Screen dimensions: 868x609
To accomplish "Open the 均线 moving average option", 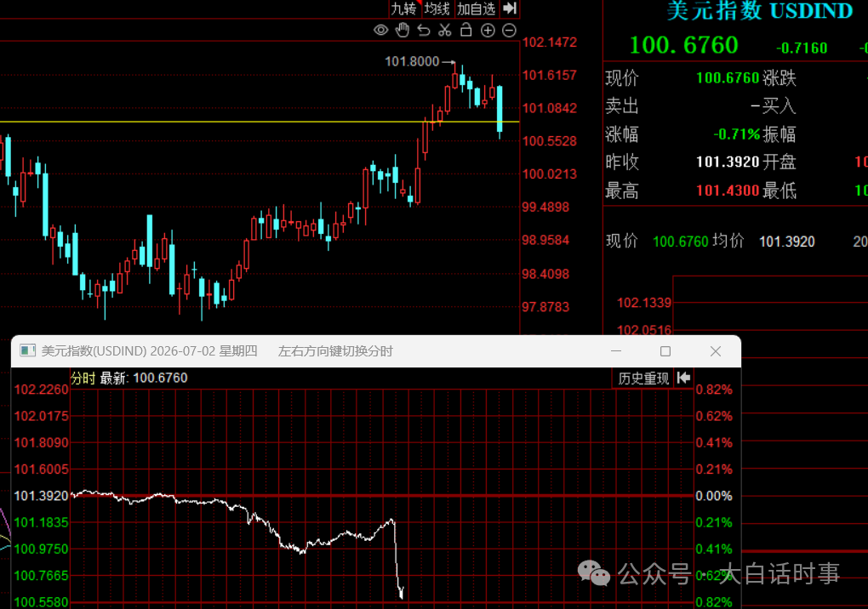I will pos(437,9).
